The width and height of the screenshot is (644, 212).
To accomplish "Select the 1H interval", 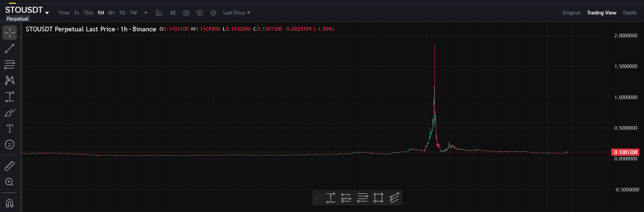I will click(x=100, y=12).
